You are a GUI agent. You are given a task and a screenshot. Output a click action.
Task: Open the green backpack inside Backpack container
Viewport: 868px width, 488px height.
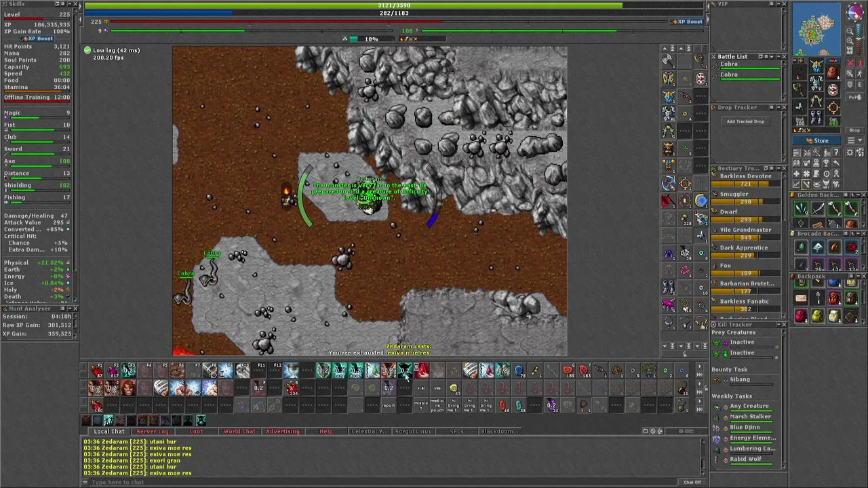click(x=818, y=316)
